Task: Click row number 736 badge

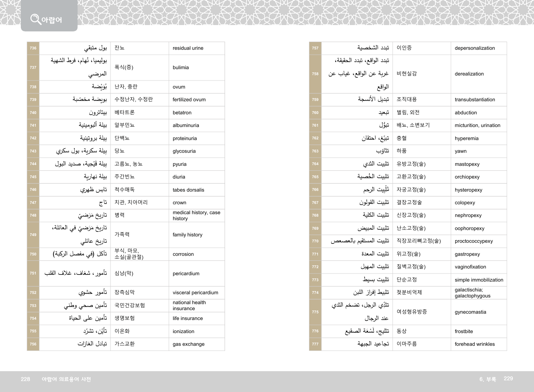Action: click(x=33, y=48)
